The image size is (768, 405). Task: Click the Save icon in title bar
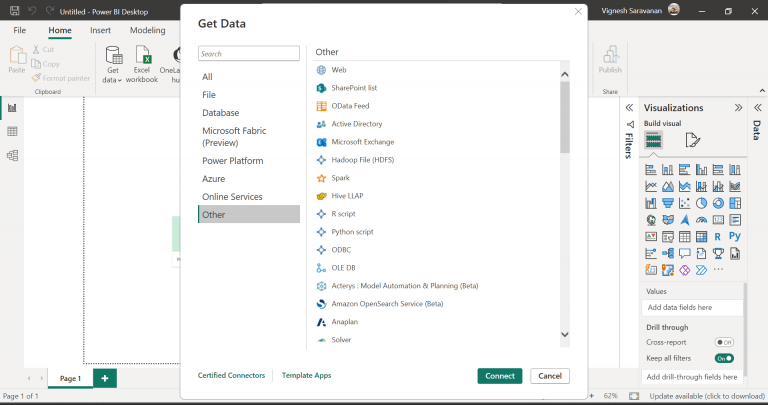click(10, 11)
